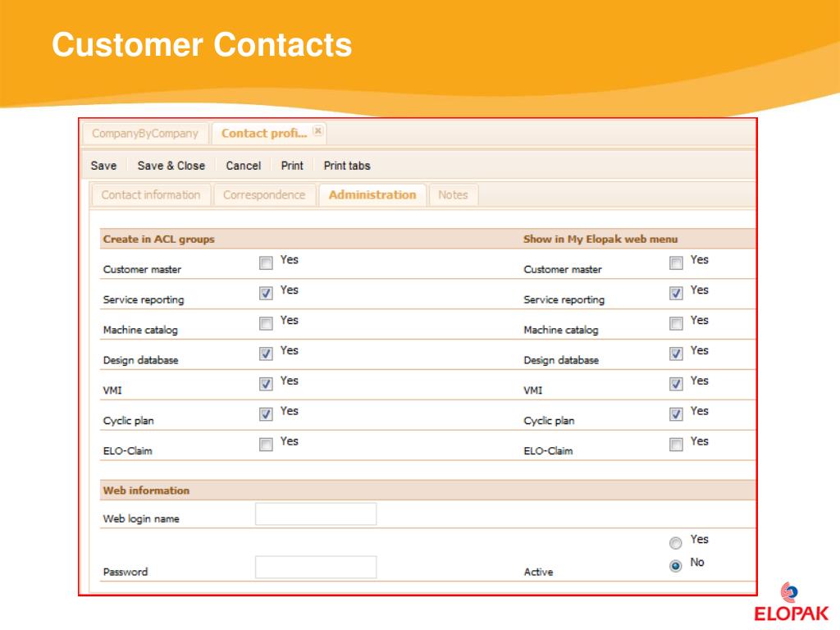Enable ELO-Claim in ACL groups

click(266, 445)
